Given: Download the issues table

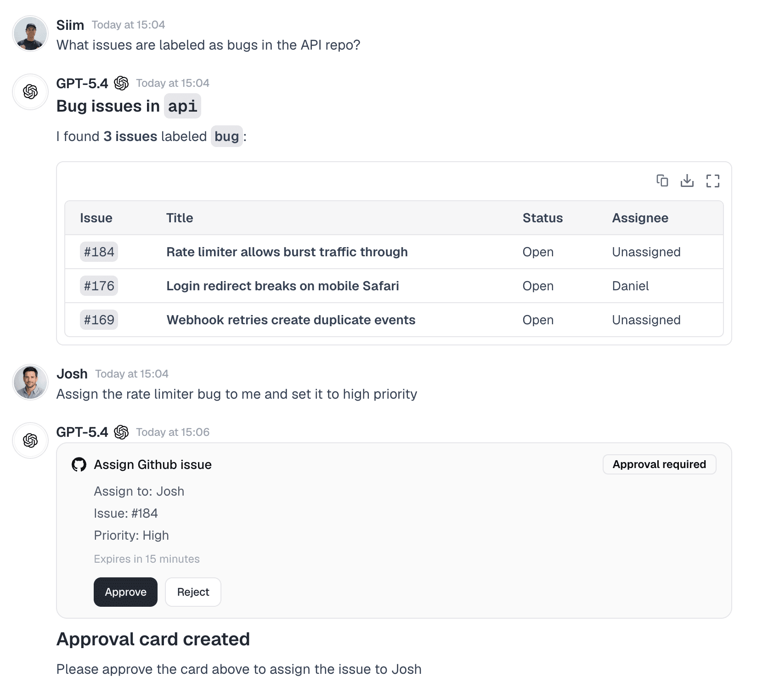Looking at the screenshot, I should click(687, 181).
